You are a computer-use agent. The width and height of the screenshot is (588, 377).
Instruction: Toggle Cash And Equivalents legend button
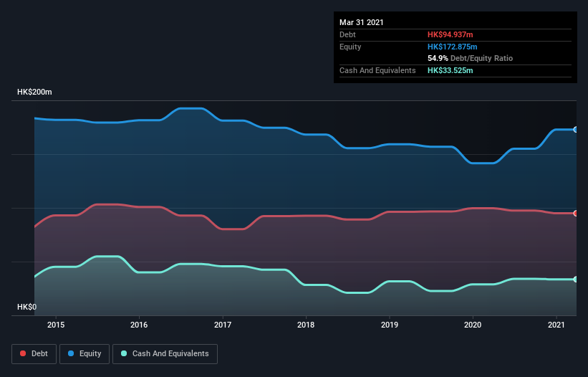point(165,354)
